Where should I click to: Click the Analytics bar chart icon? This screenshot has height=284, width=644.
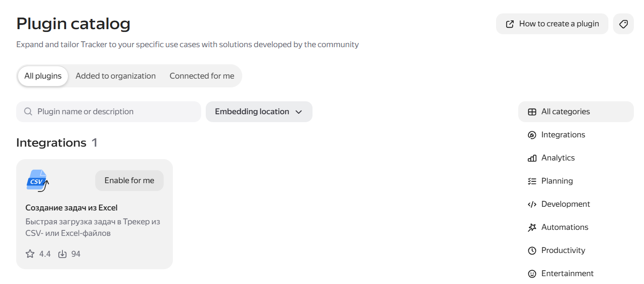[532, 158]
